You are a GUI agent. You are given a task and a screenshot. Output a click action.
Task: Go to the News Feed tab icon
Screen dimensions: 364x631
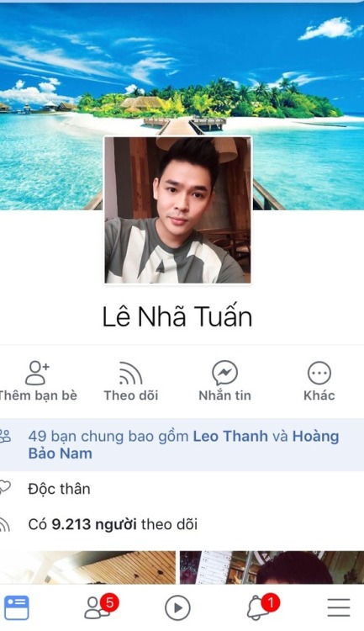tap(17, 607)
